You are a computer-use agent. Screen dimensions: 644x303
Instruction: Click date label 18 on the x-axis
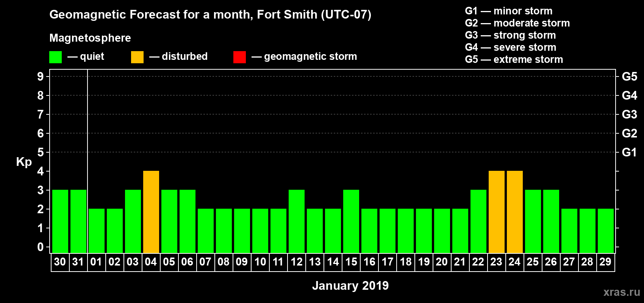(405, 262)
